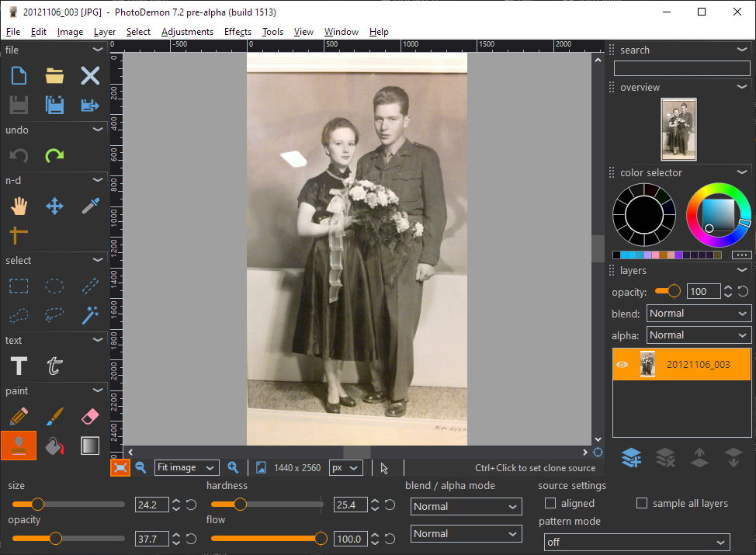Select the Move layer tool

coord(54,206)
